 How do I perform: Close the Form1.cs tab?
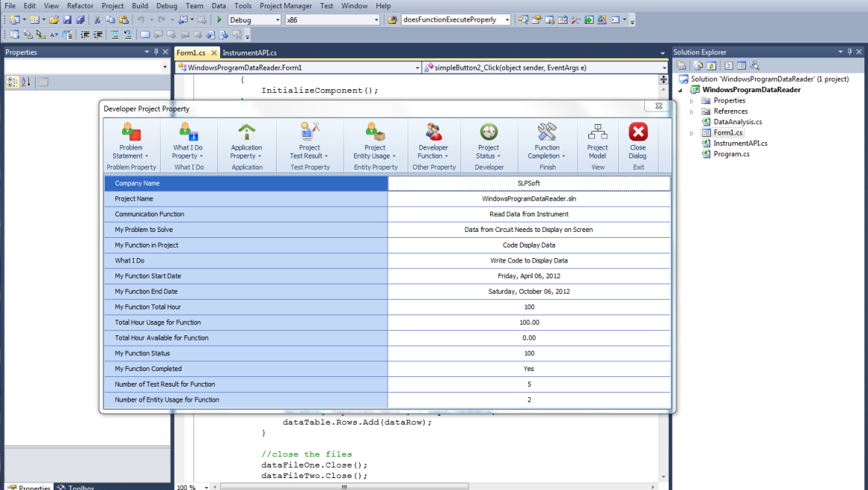pos(213,53)
